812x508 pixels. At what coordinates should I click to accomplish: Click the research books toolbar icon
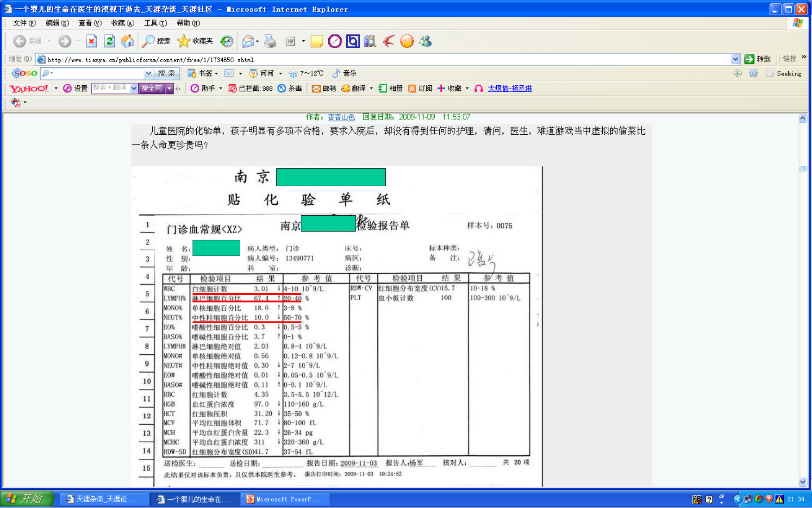pos(370,41)
